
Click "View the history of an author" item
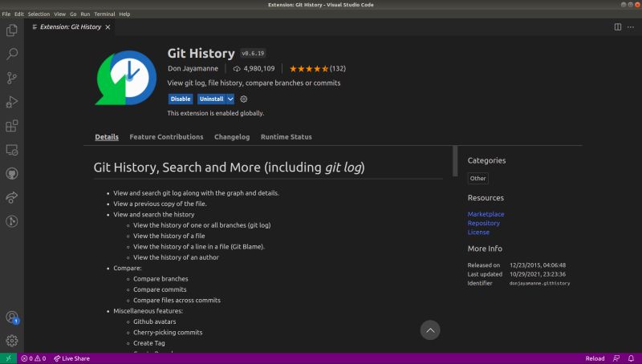[176, 257]
